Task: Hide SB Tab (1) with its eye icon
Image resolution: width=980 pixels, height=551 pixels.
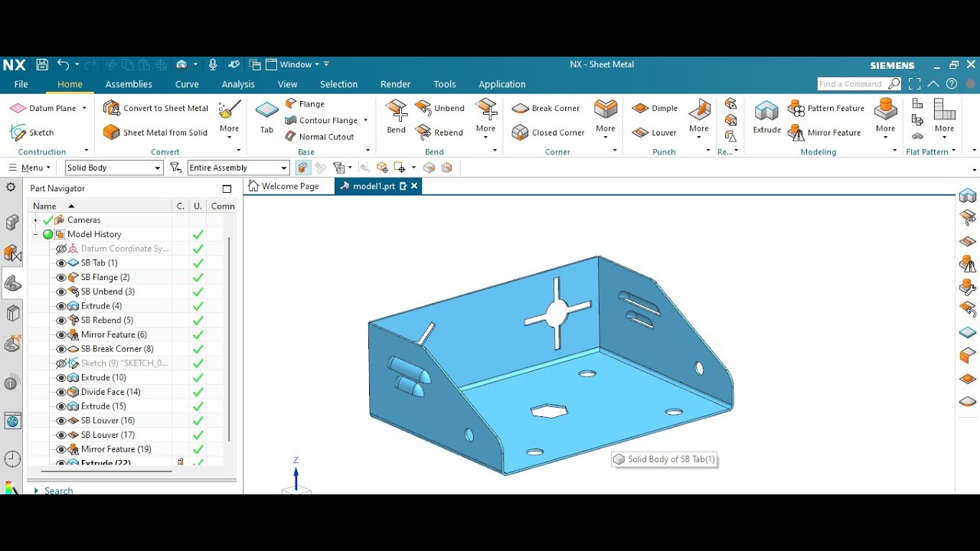Action: [62, 262]
